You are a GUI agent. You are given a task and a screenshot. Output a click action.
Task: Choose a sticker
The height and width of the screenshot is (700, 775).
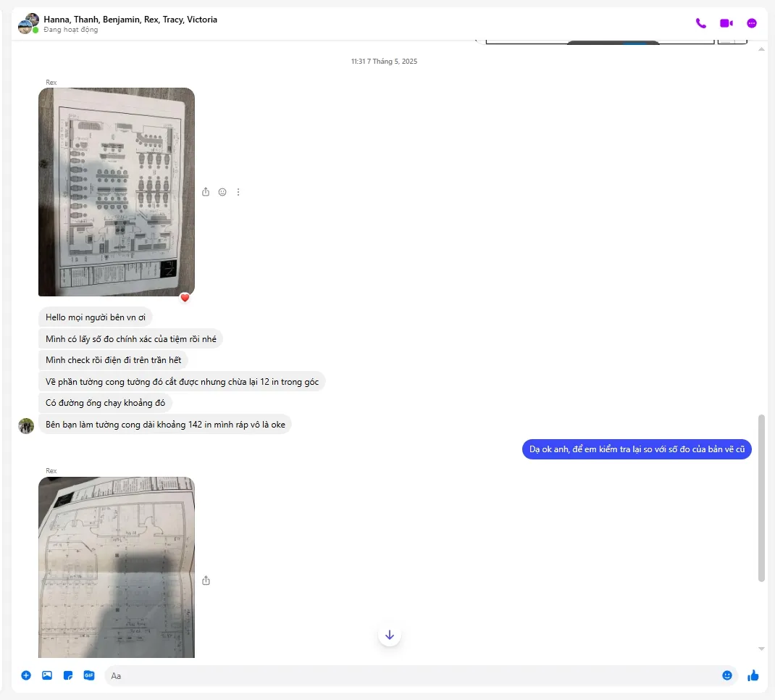[68, 675]
